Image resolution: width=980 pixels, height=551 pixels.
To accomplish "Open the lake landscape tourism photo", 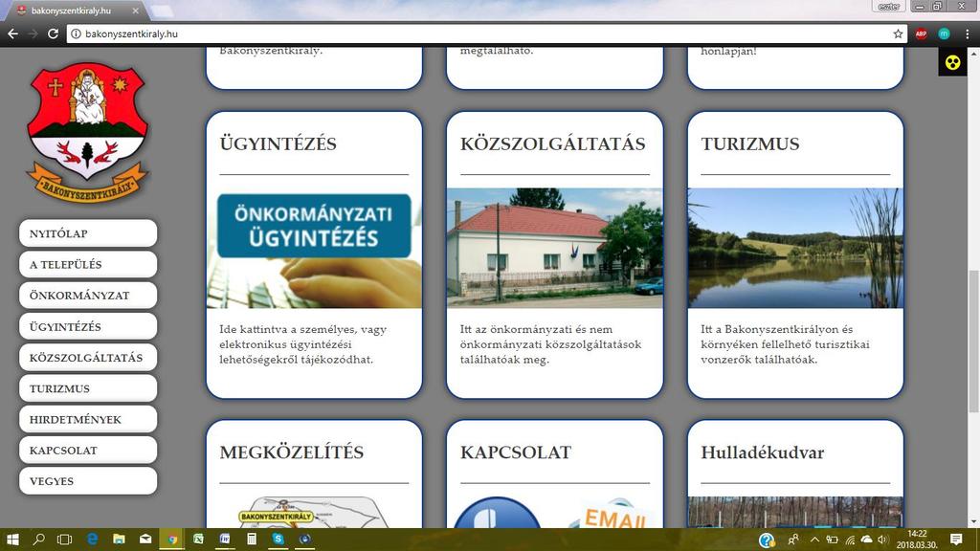I will 795,248.
